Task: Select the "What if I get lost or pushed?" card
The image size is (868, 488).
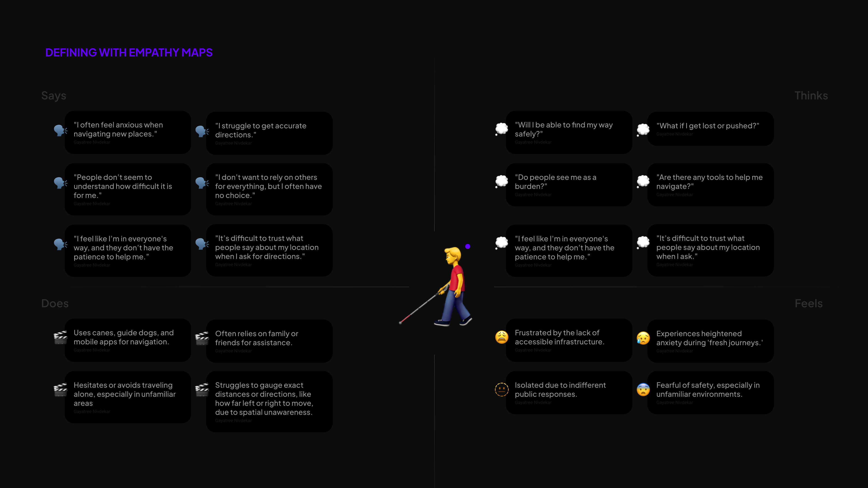Action: [710, 129]
